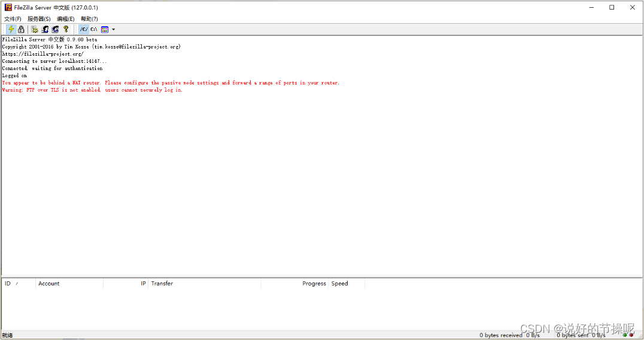Click '0 bytes received' in status bar
Screen dimensions: 644x340
(x=501, y=335)
